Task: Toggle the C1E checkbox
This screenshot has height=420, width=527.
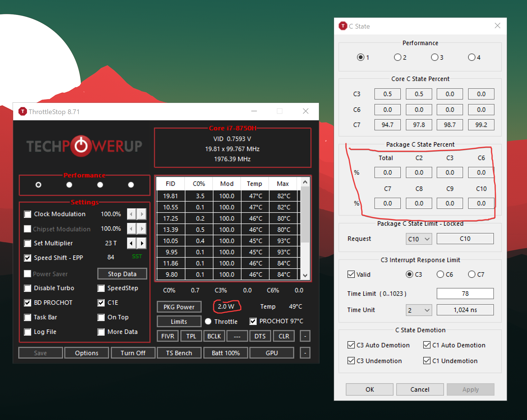Action: [x=101, y=303]
